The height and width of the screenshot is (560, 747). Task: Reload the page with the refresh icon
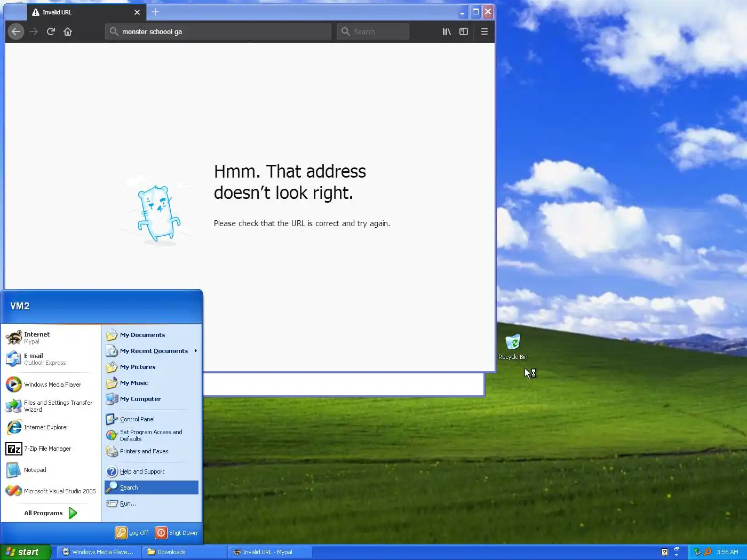pos(51,31)
